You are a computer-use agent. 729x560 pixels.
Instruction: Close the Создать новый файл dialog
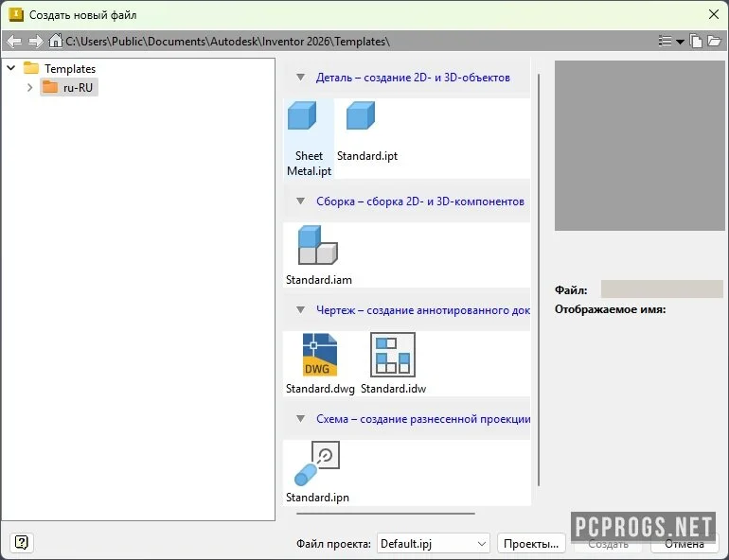point(714,14)
